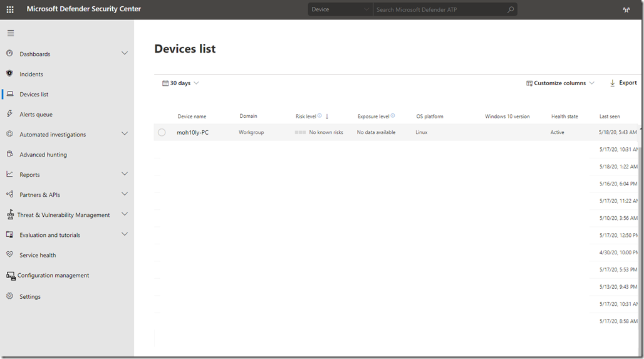Click the Incidents shield icon
This screenshot has height=359, width=644.
coord(10,73)
